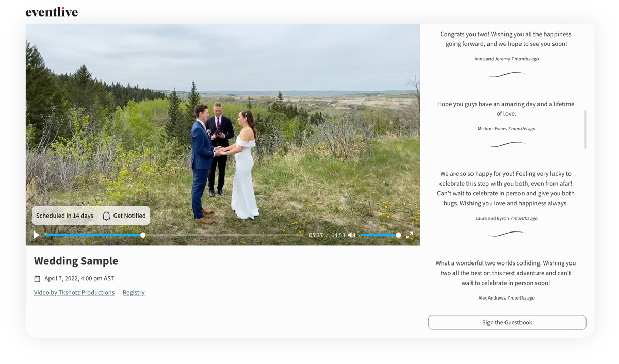Click the volume level slider

coord(379,235)
